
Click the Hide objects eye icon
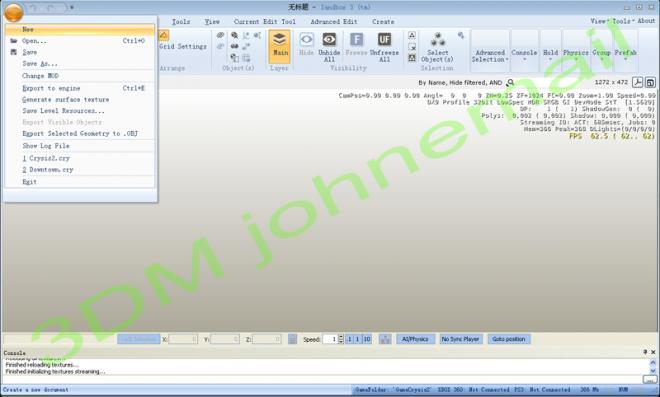[x=306, y=40]
